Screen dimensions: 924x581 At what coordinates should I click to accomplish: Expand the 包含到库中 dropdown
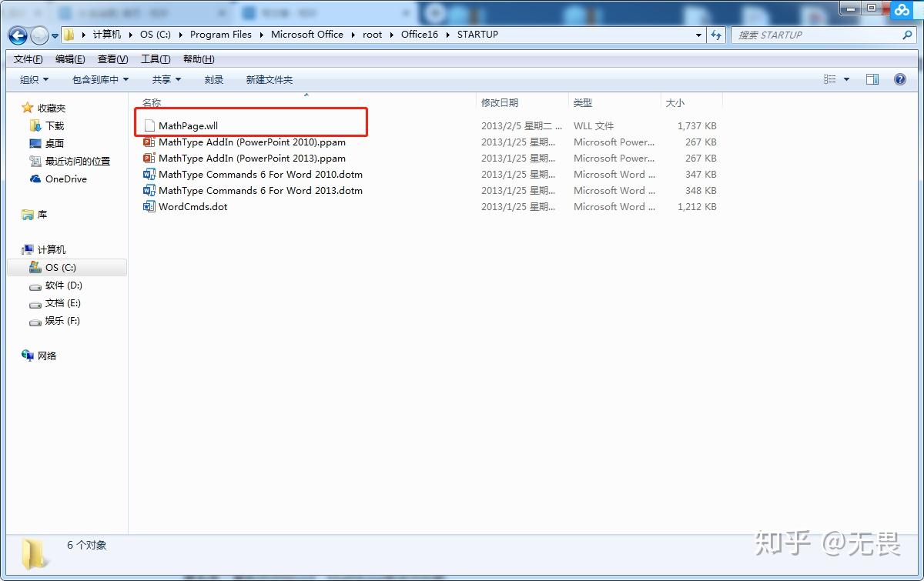[100, 79]
